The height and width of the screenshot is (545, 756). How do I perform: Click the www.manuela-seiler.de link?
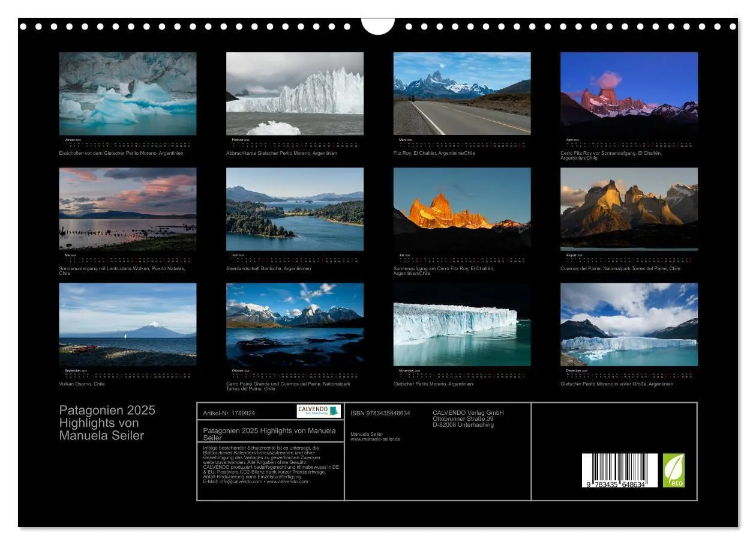point(375,439)
